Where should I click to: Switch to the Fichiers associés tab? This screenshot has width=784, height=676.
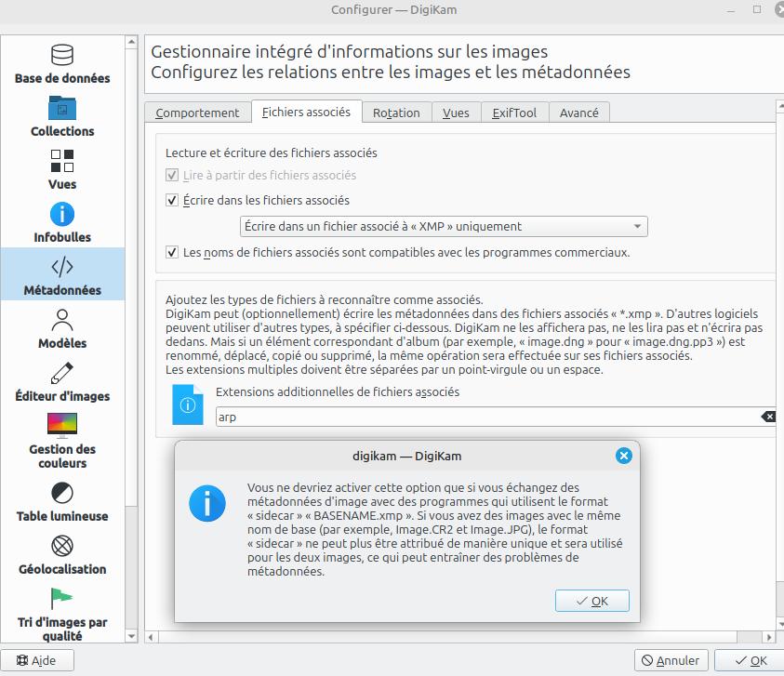coord(306,112)
